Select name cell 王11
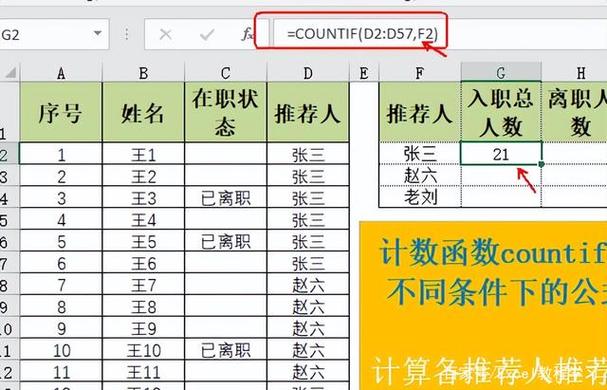This screenshot has width=607, height=390. point(143,372)
